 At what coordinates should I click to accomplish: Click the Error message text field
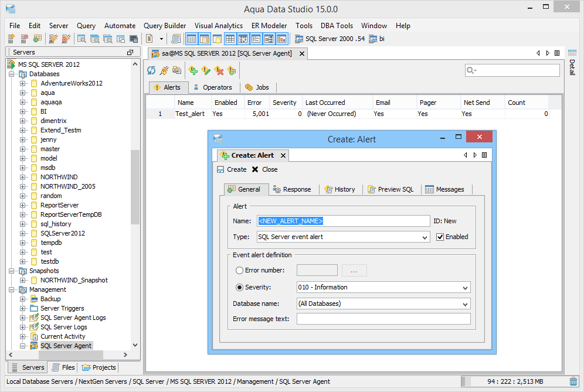383,319
